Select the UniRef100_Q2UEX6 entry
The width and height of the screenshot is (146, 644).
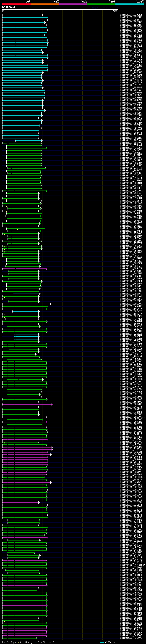(131, 334)
